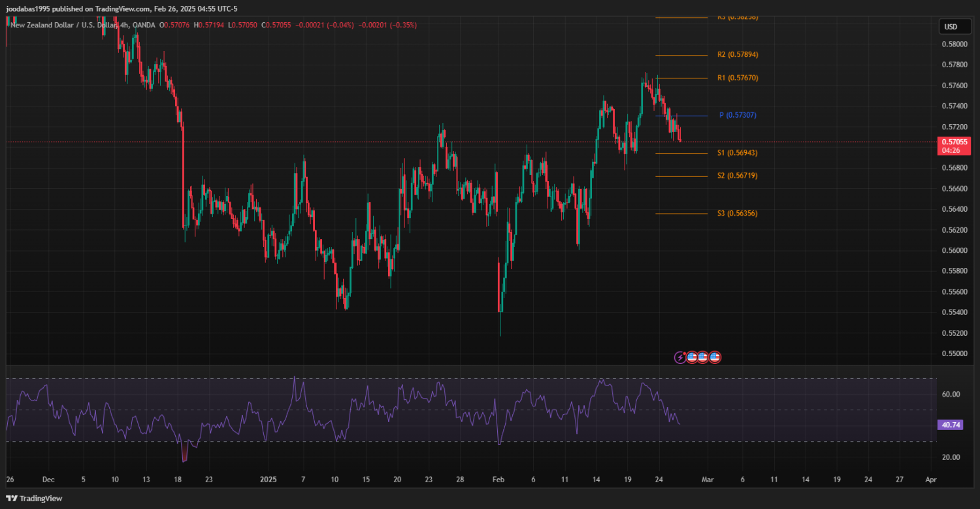Click the Feb label on the time axis
This screenshot has width=980, height=509.
tap(498, 479)
